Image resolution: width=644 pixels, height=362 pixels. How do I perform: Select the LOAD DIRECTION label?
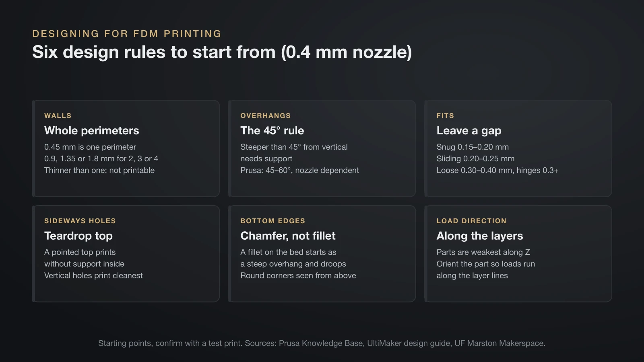pos(471,221)
